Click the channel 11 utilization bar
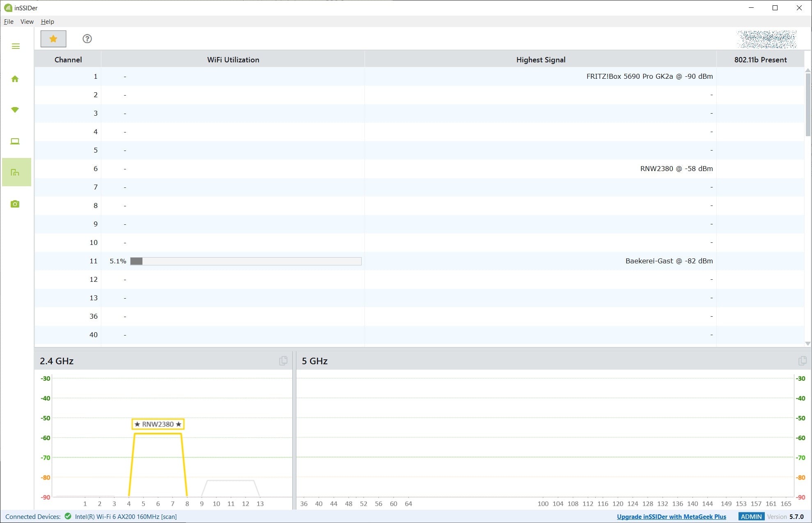The width and height of the screenshot is (812, 523). (246, 261)
